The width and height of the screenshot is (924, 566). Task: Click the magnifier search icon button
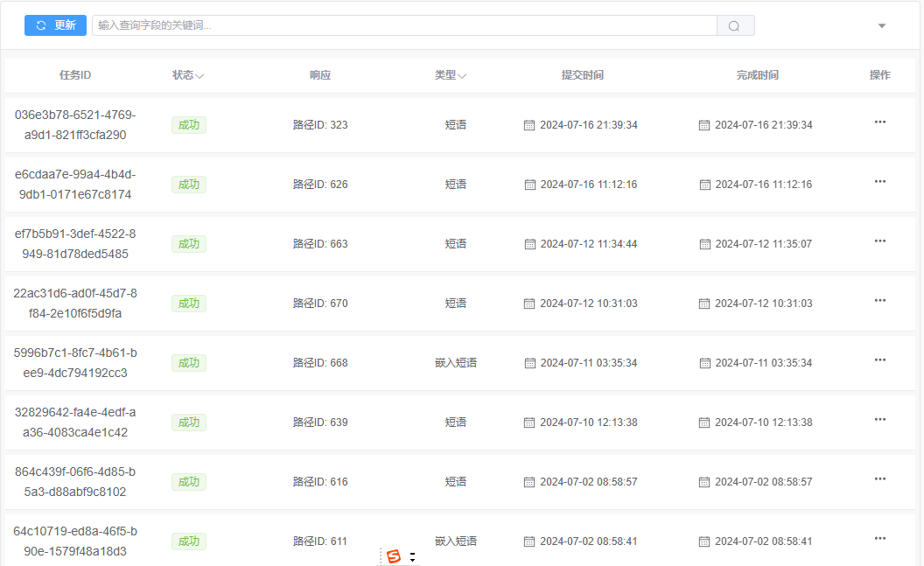tap(735, 25)
